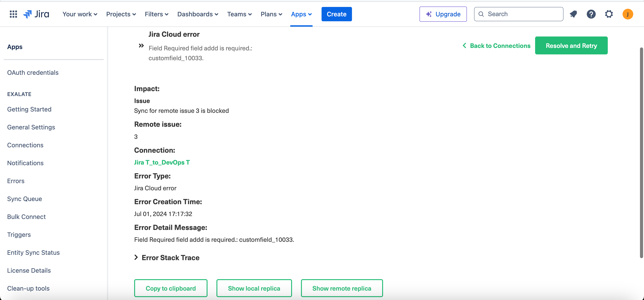
Task: Expand the Teams dropdown
Action: click(x=239, y=14)
